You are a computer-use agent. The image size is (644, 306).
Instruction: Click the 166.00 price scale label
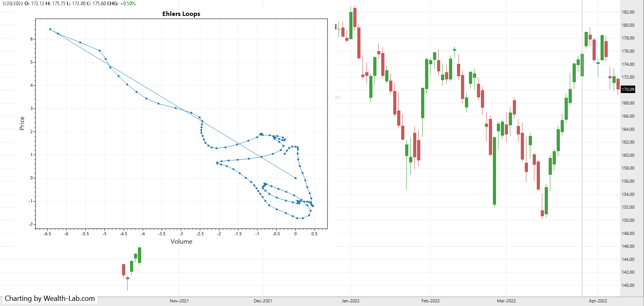click(x=628, y=116)
